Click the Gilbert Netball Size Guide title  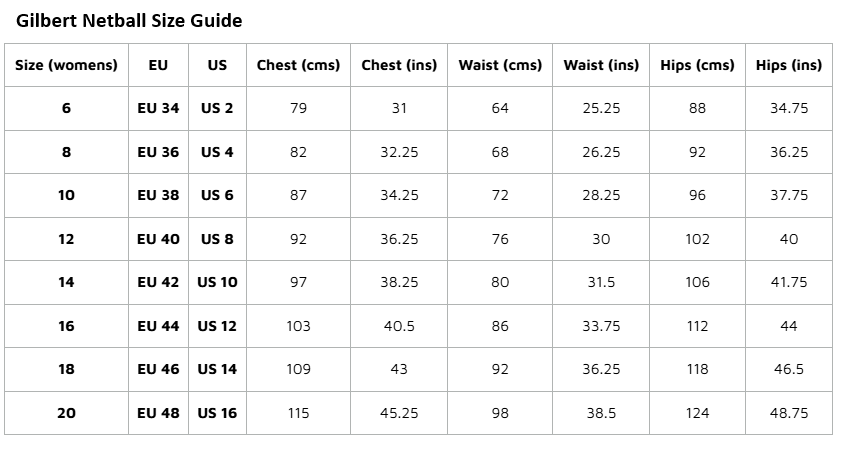(x=129, y=20)
